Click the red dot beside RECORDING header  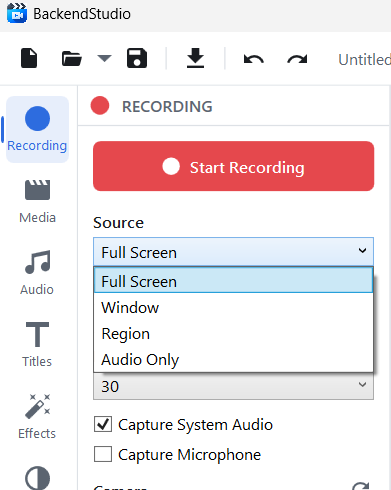[x=100, y=106]
